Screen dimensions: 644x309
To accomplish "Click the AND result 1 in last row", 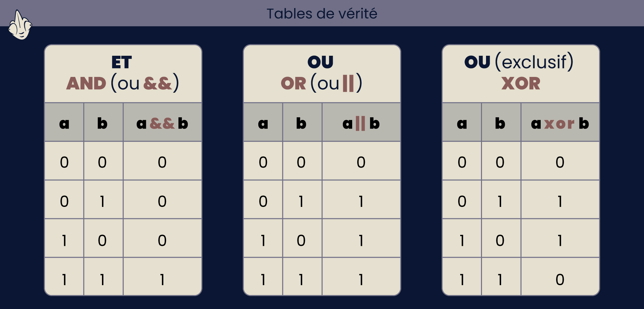I will tap(162, 279).
